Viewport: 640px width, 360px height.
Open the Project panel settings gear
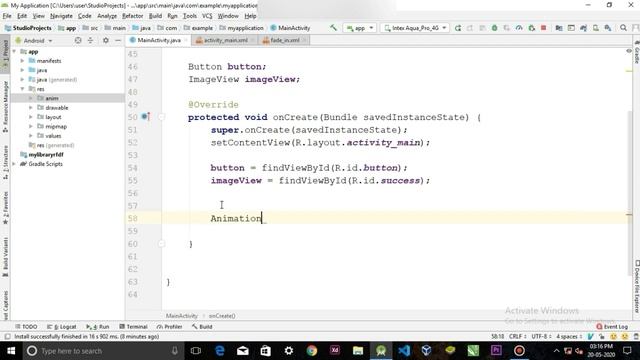click(x=106, y=40)
